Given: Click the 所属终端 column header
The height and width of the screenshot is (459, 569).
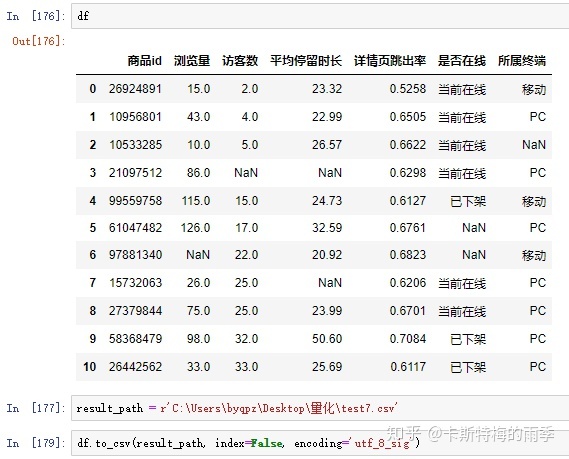Looking at the screenshot, I should [x=522, y=61].
